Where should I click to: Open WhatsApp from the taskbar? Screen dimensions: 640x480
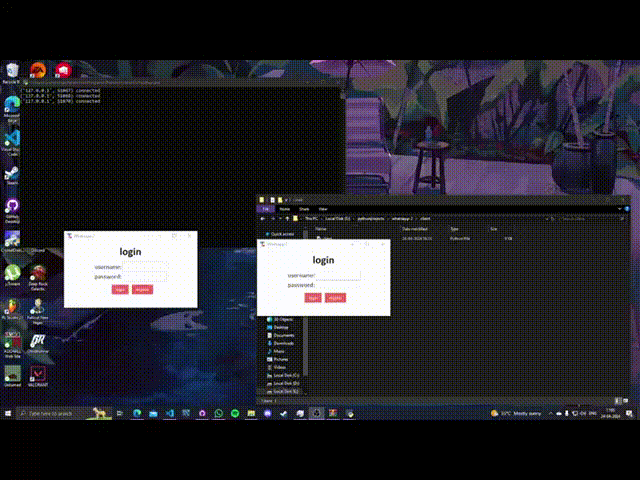pyautogui.click(x=219, y=413)
